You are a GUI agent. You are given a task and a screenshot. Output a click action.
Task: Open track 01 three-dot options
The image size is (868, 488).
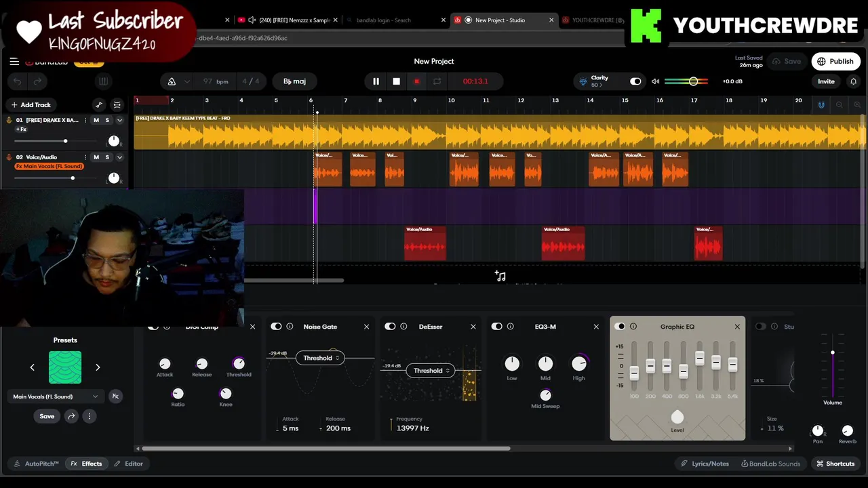85,120
